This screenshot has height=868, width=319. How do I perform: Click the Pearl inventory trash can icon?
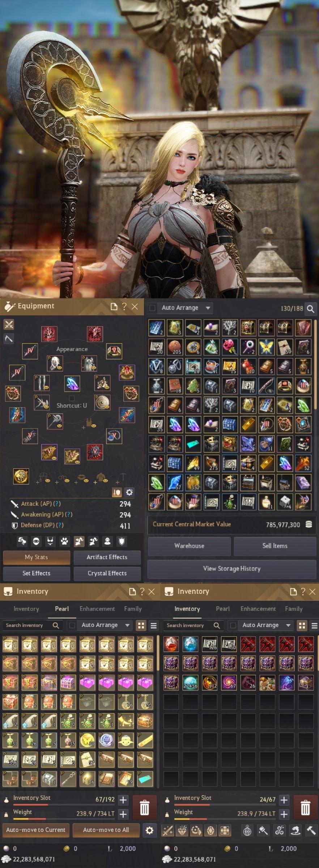coord(144,808)
